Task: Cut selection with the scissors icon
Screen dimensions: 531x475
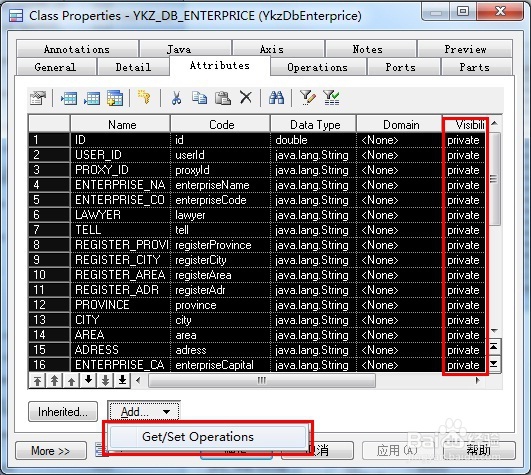Action: pyautogui.click(x=176, y=98)
